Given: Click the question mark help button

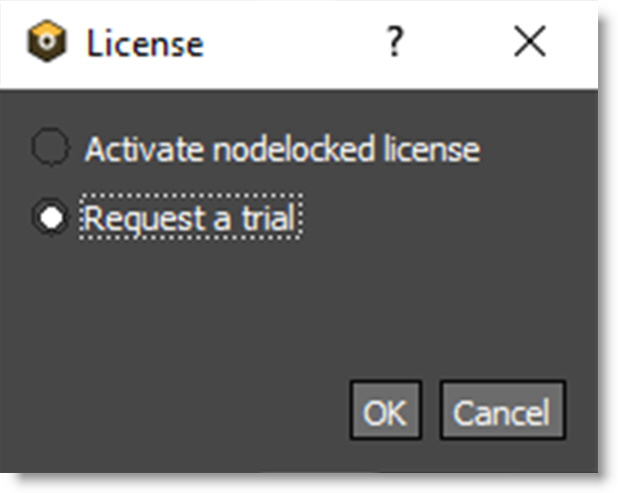Looking at the screenshot, I should pyautogui.click(x=394, y=43).
